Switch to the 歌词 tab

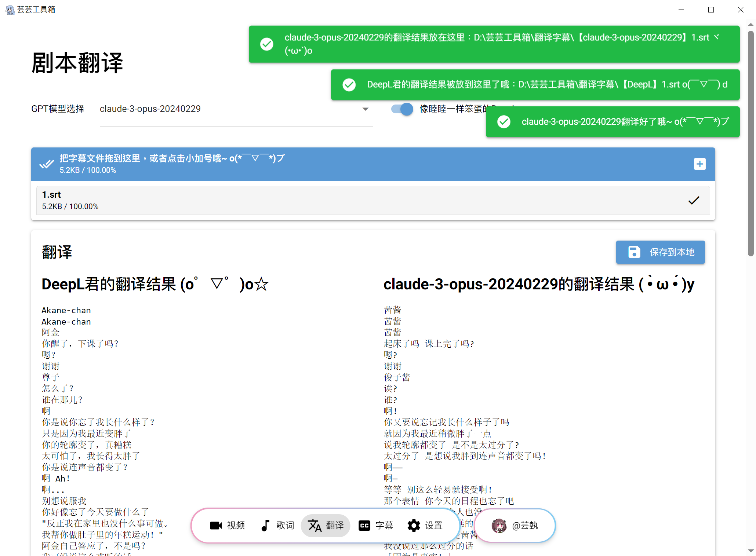[277, 526]
